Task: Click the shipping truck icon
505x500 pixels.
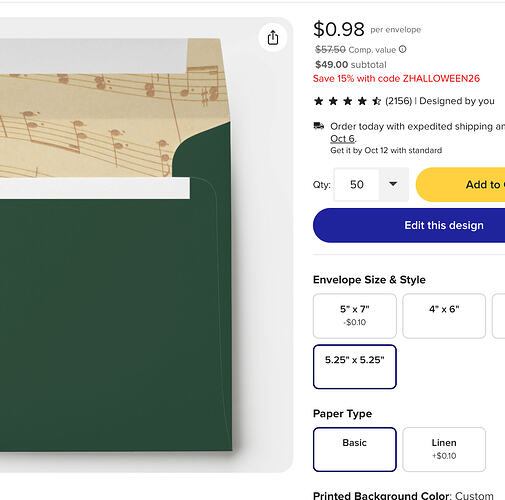Action: [x=319, y=126]
